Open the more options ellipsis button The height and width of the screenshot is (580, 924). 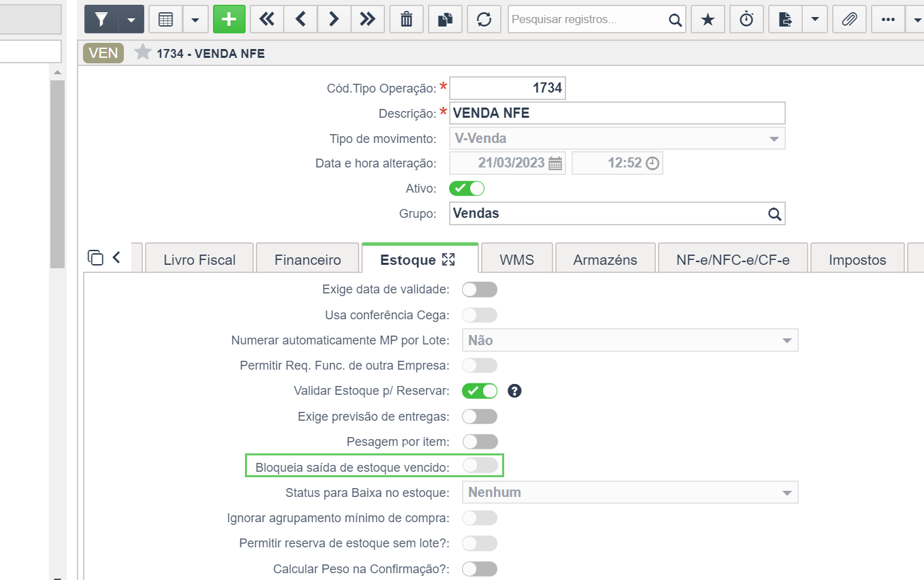(x=887, y=19)
